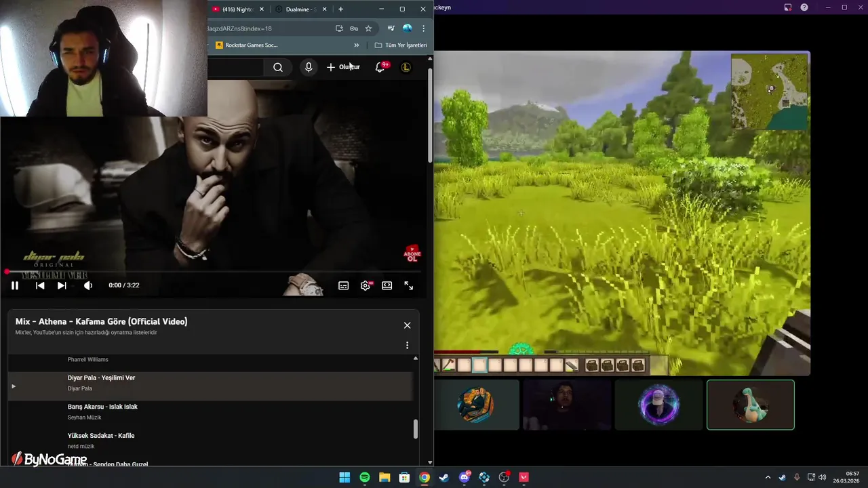Switch to the Dualmine browser tab
This screenshot has height=488, width=868.
click(x=301, y=9)
